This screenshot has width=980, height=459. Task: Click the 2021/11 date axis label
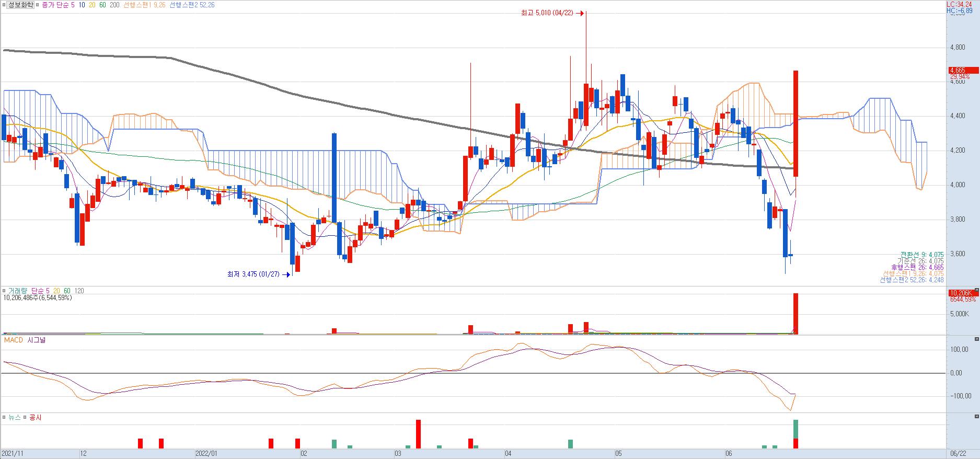[x=13, y=454]
